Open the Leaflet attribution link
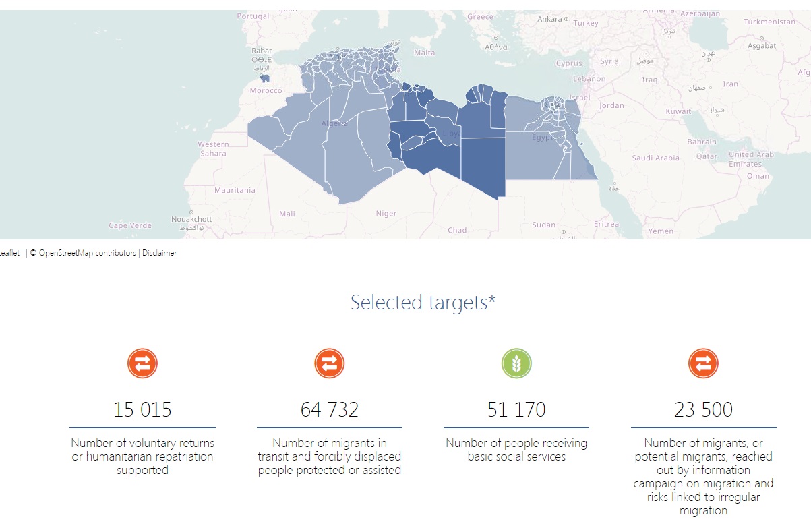 [x=9, y=253]
